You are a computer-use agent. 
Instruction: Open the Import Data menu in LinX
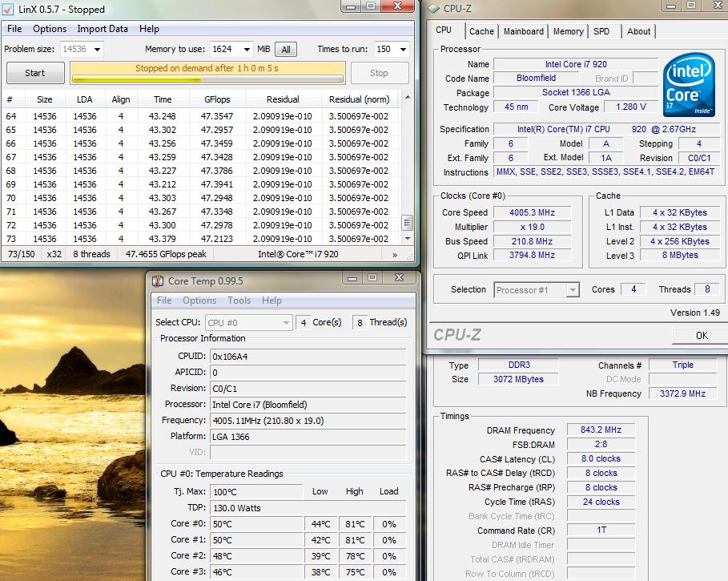pos(102,29)
